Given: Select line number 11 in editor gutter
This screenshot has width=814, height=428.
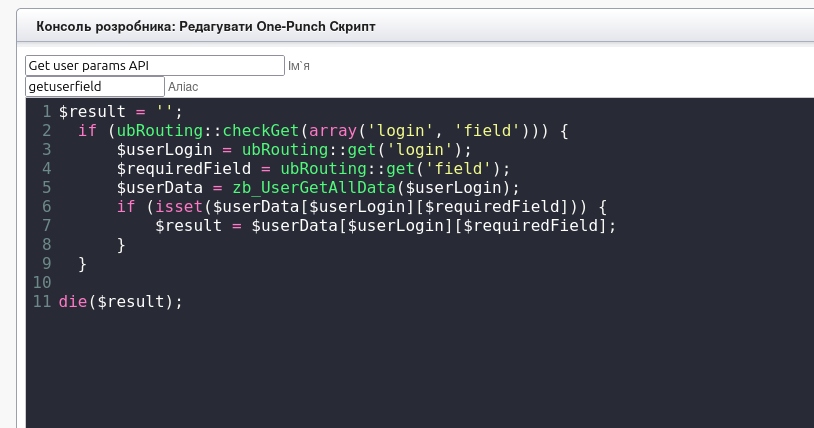Looking at the screenshot, I should [x=42, y=301].
